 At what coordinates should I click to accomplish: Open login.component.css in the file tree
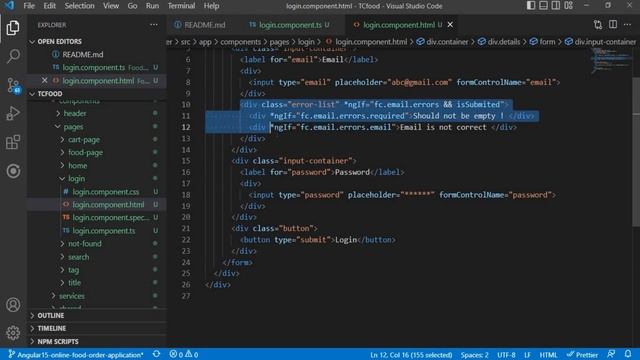click(105, 191)
